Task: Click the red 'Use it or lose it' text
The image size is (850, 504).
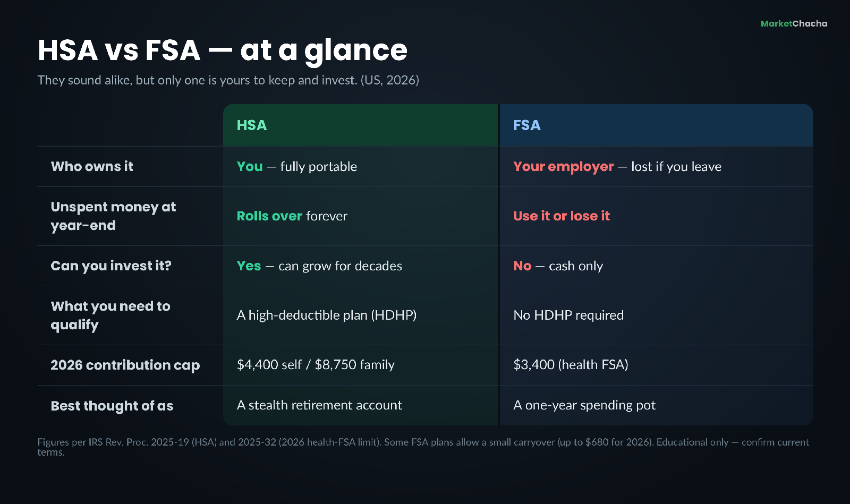Action: tap(562, 216)
